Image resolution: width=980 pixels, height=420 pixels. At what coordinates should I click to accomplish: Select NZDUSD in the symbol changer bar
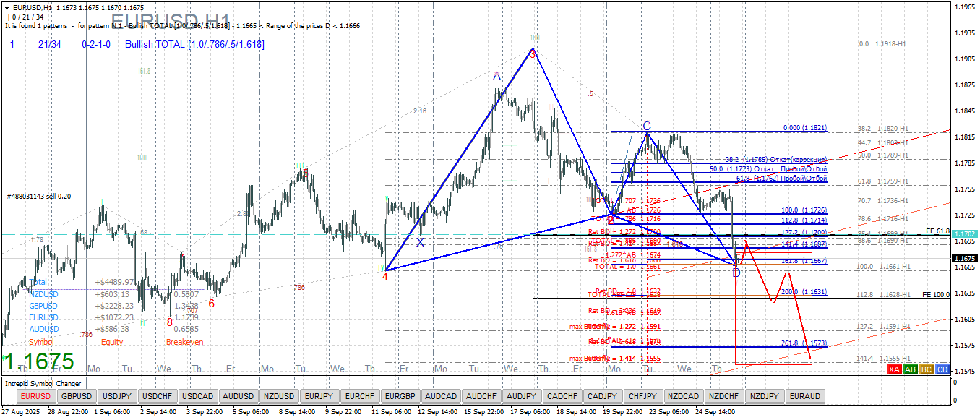tap(278, 396)
